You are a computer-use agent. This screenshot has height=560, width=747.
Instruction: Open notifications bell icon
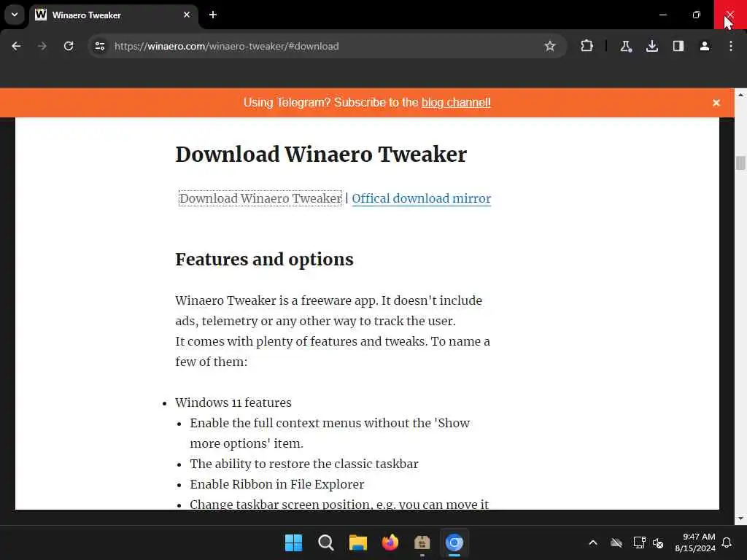point(727,542)
